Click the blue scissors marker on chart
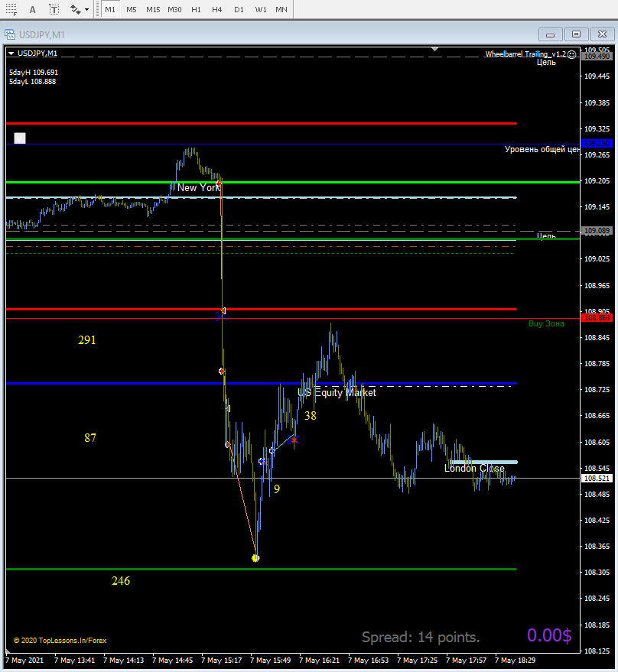618x672 pixels. click(220, 317)
